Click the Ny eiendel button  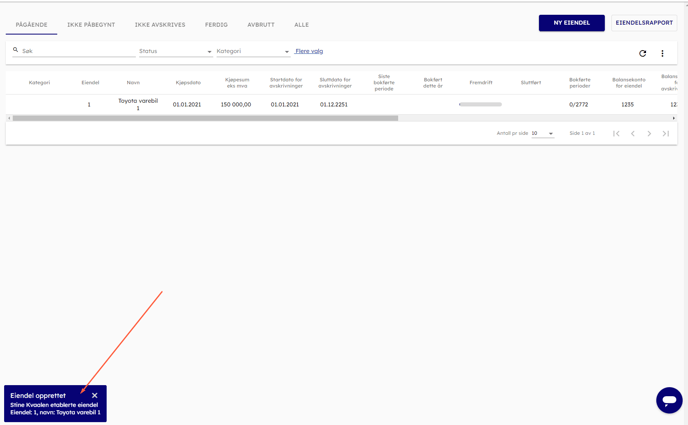coord(571,23)
